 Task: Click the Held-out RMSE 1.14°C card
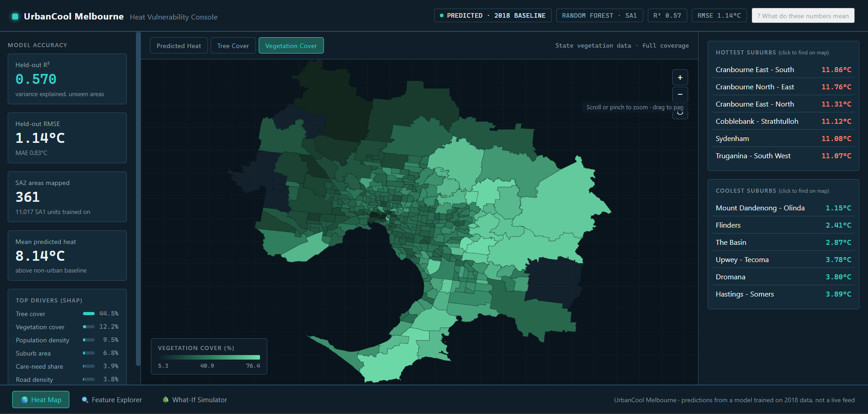pos(67,138)
